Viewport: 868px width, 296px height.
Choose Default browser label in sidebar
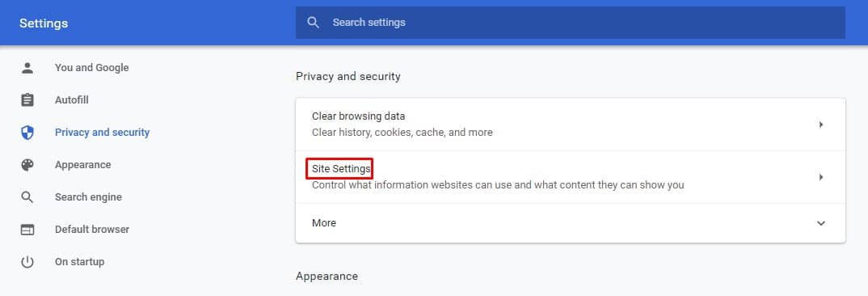point(92,229)
